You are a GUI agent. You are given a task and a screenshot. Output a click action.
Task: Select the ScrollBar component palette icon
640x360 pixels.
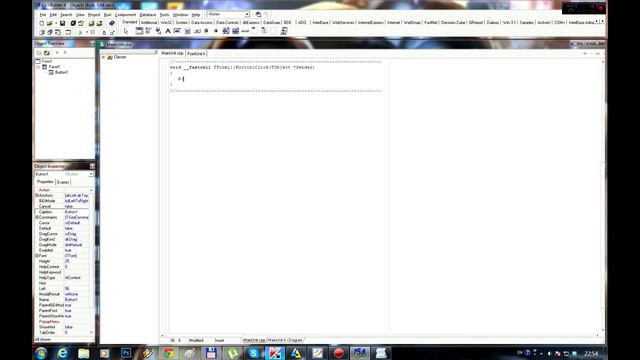coord(245,31)
